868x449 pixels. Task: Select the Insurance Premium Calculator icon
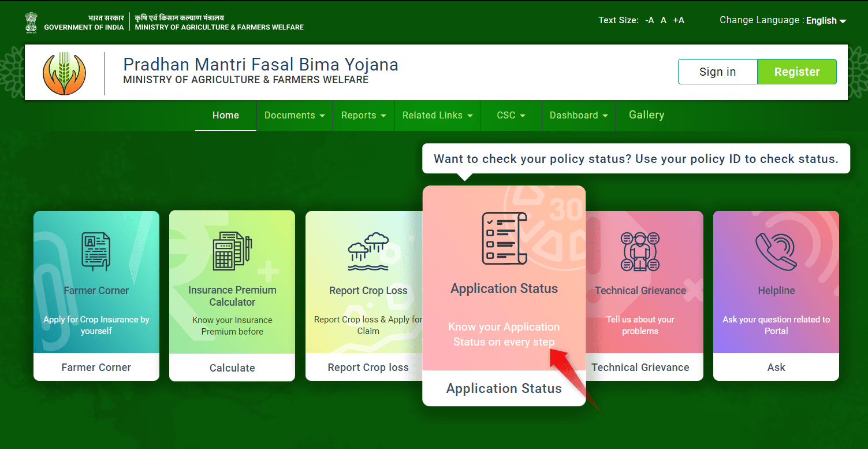coord(232,251)
